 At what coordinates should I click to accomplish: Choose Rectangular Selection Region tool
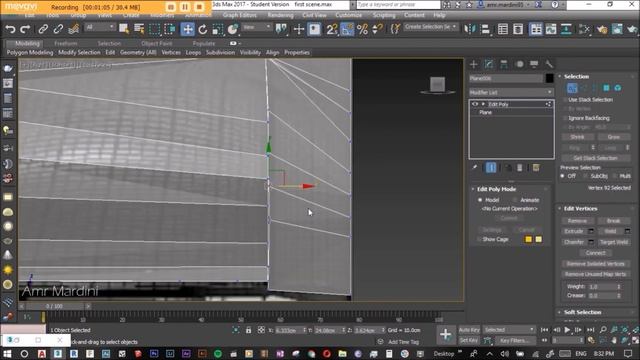(155, 29)
